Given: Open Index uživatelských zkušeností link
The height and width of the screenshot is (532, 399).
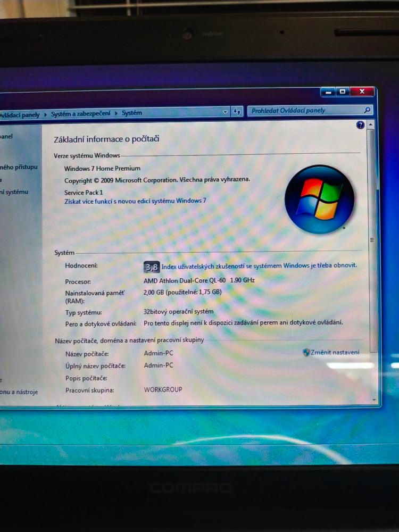Looking at the screenshot, I should coord(259,265).
